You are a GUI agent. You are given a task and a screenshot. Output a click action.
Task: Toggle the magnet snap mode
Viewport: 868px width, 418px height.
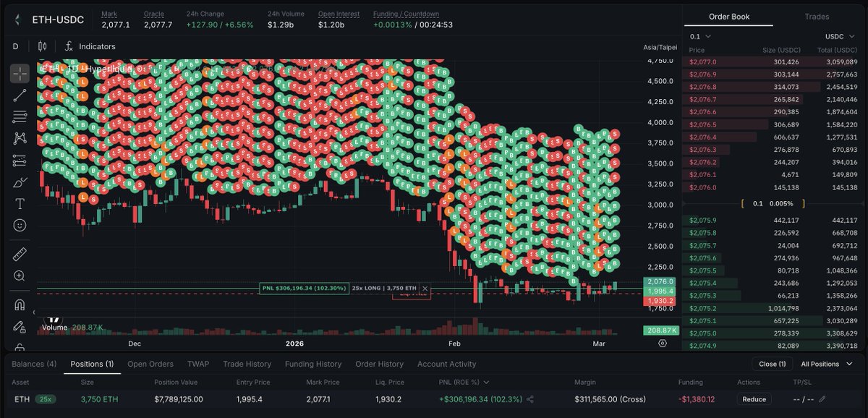20,304
